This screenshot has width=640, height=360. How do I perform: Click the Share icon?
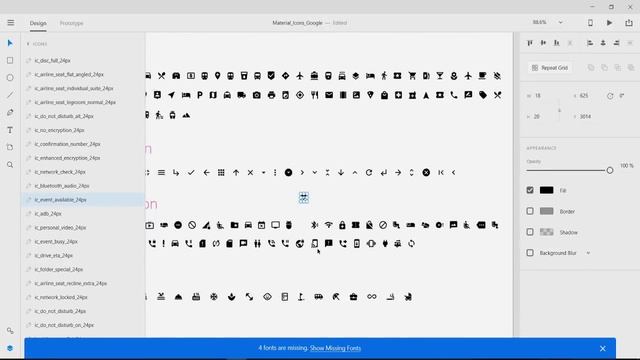tap(629, 23)
